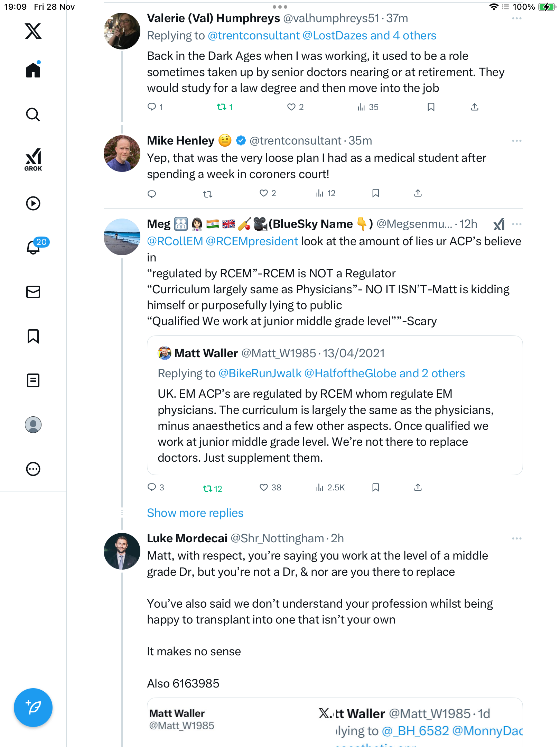Open the search page in sidebar
The image size is (560, 747).
(x=33, y=114)
